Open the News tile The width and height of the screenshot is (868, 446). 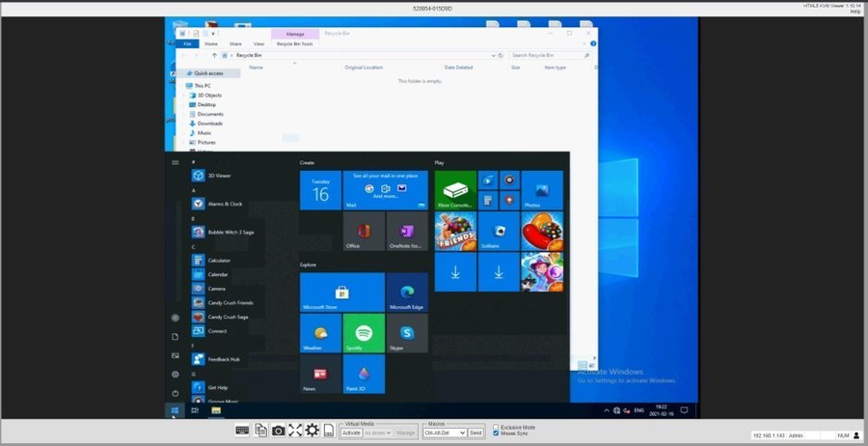[320, 374]
